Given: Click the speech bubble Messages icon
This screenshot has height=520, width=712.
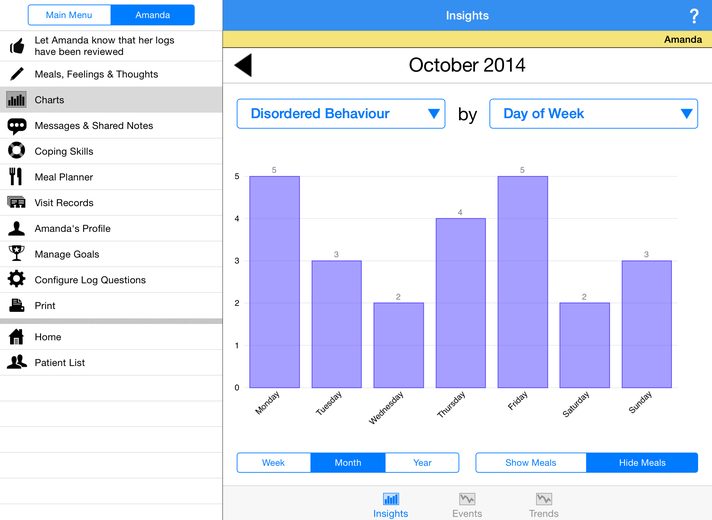Looking at the screenshot, I should pos(17,126).
